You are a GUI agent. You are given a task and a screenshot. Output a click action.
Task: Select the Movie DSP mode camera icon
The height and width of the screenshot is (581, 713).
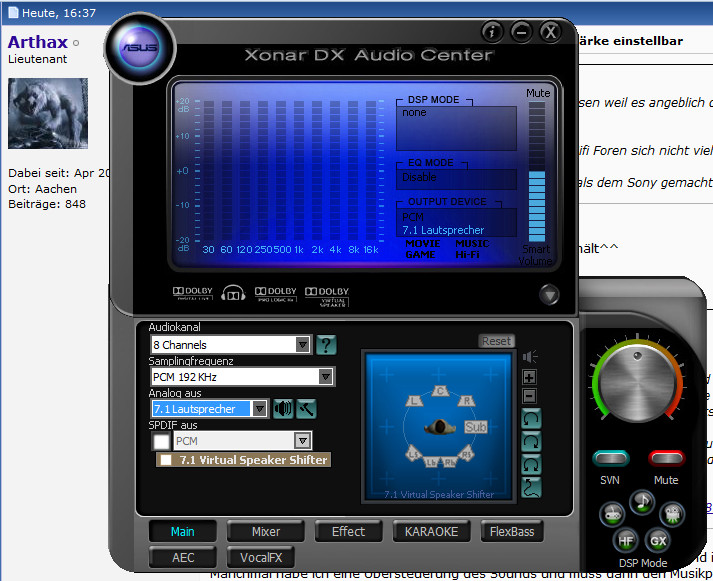[x=672, y=514]
